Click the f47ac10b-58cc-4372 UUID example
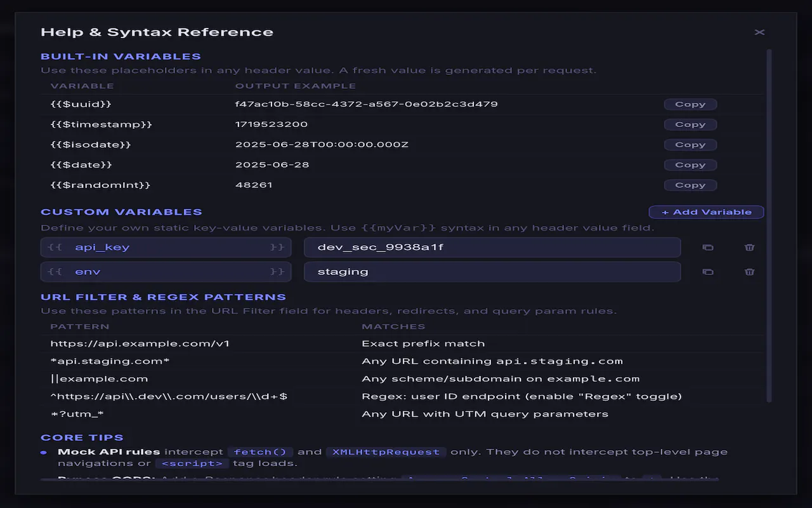 tap(367, 104)
